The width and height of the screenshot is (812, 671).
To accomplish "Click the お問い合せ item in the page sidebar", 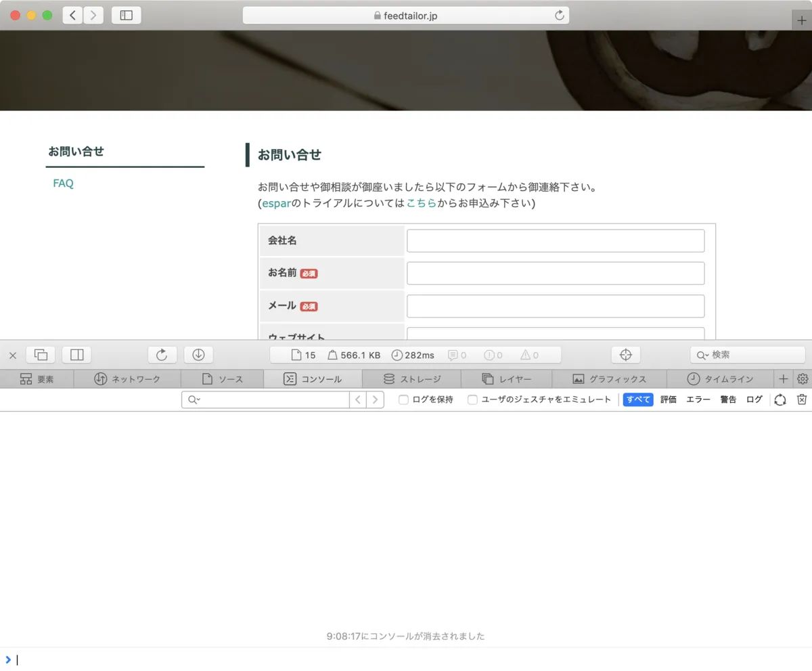I will coord(76,152).
